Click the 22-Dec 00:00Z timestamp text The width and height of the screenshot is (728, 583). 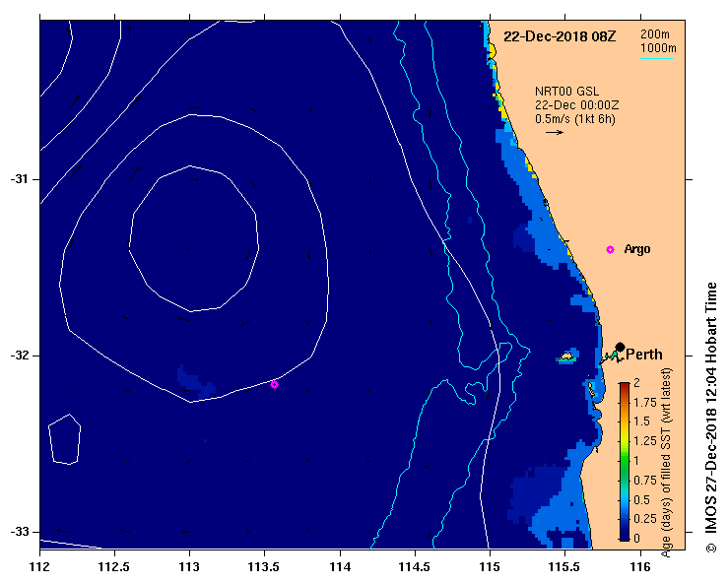(x=576, y=105)
